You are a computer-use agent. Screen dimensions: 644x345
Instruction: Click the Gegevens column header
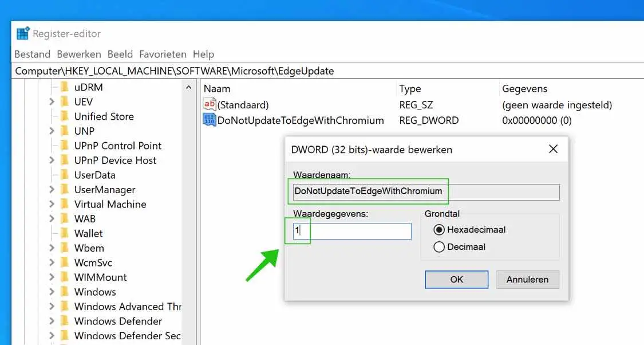click(x=524, y=89)
